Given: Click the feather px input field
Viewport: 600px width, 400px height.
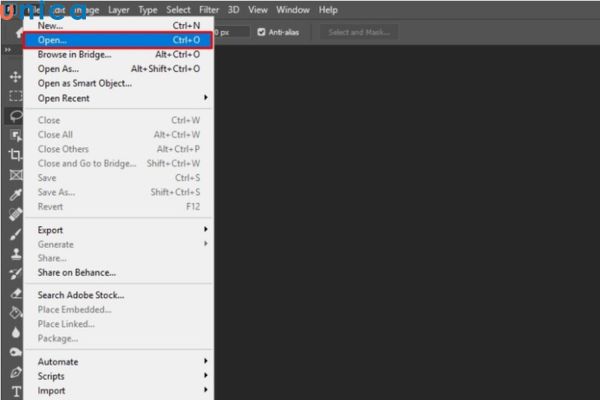Looking at the screenshot, I should [x=231, y=32].
